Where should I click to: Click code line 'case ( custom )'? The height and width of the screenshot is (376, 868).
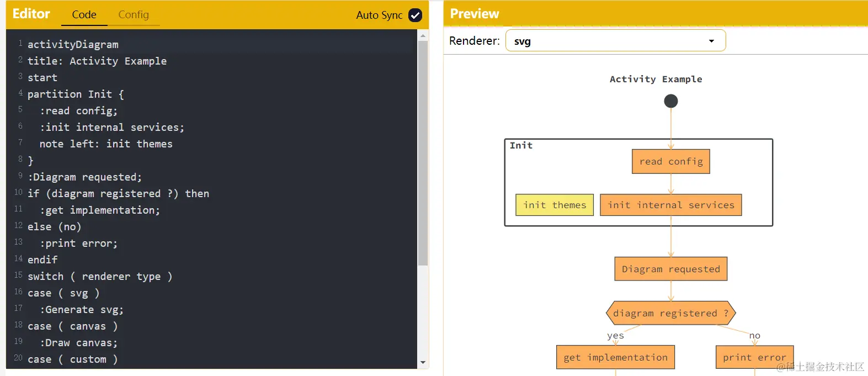tap(73, 359)
